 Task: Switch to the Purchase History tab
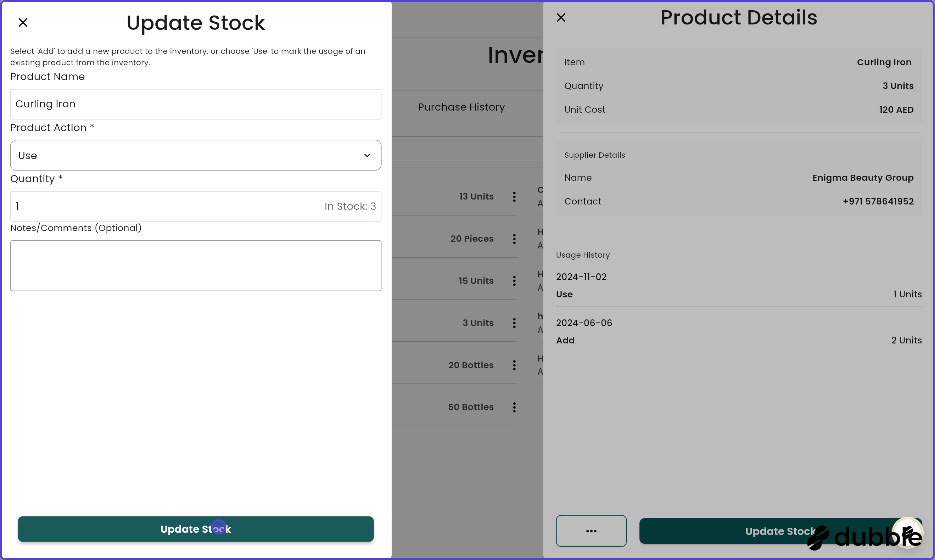click(461, 107)
